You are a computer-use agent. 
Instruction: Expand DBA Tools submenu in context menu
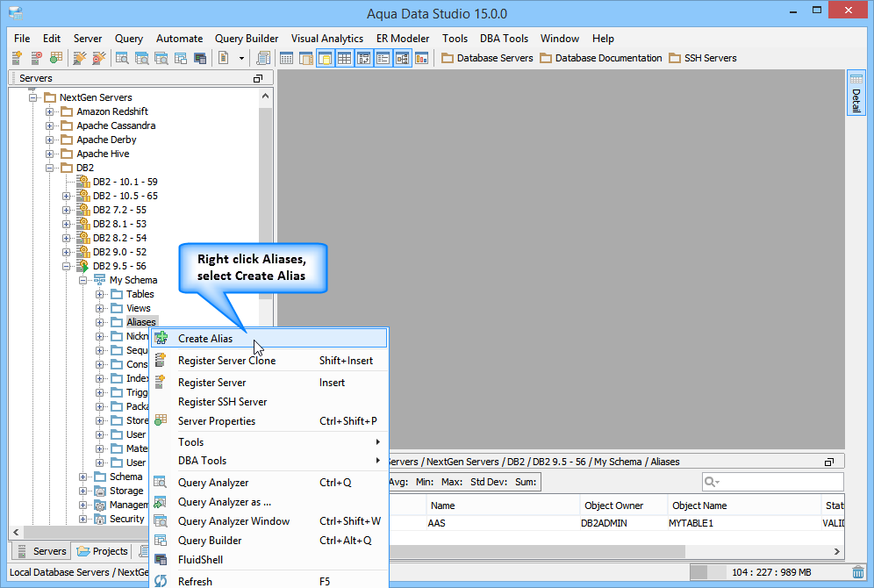(269, 461)
